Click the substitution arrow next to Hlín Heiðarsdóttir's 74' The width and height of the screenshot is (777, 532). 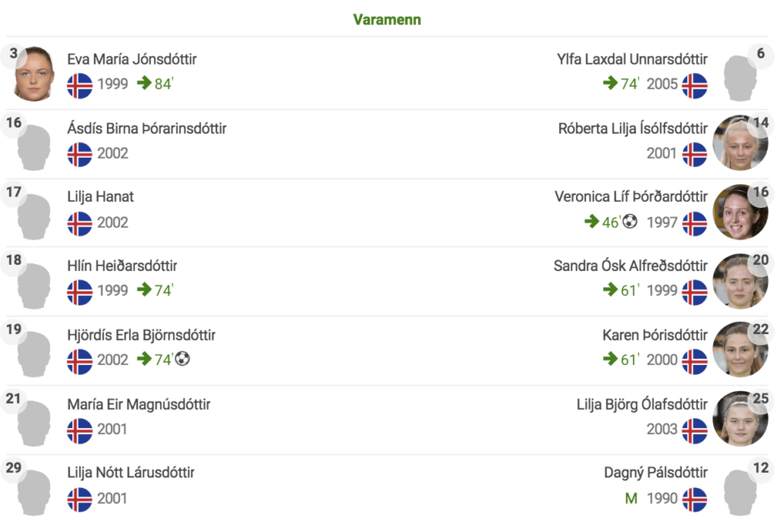(x=144, y=289)
